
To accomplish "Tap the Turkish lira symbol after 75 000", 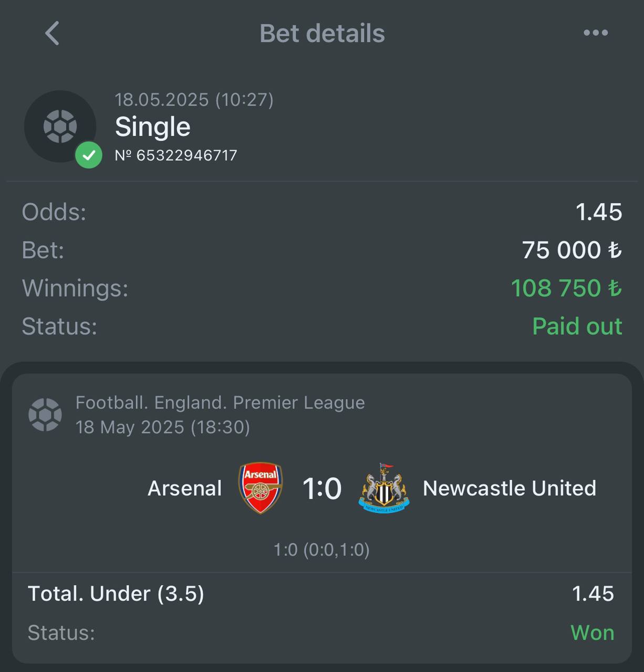I will (615, 250).
